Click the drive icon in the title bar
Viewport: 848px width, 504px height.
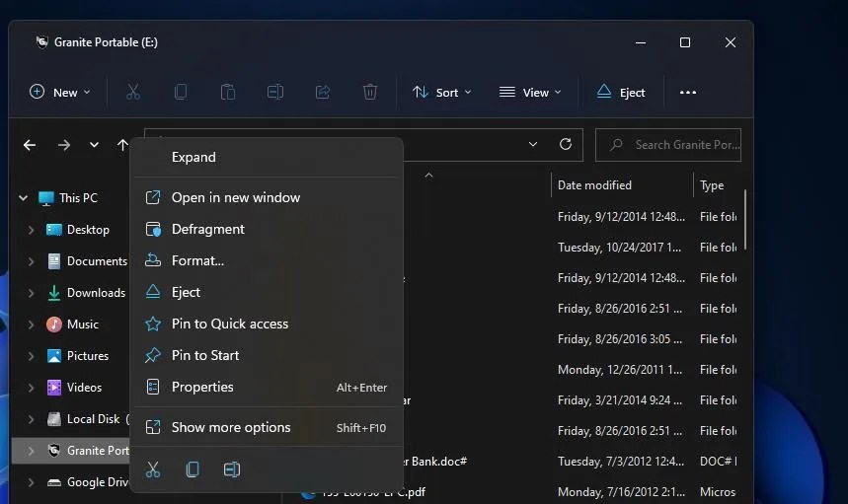pyautogui.click(x=41, y=42)
